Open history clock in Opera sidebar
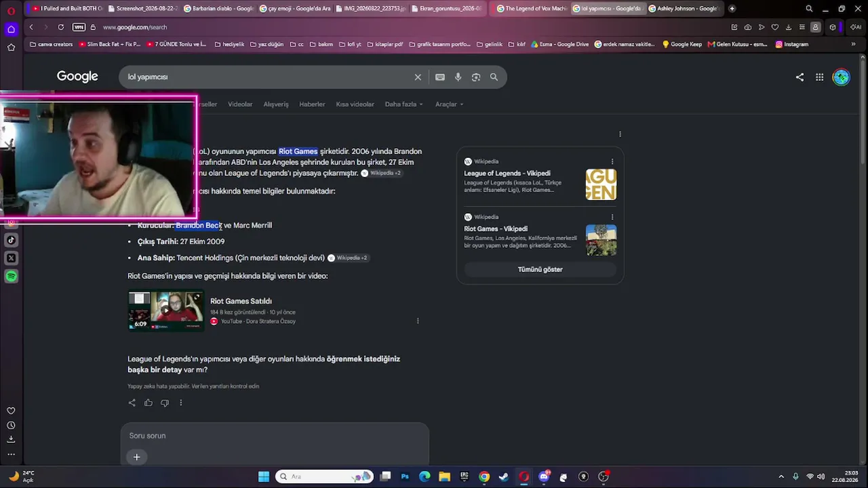The image size is (868, 488). point(11,426)
